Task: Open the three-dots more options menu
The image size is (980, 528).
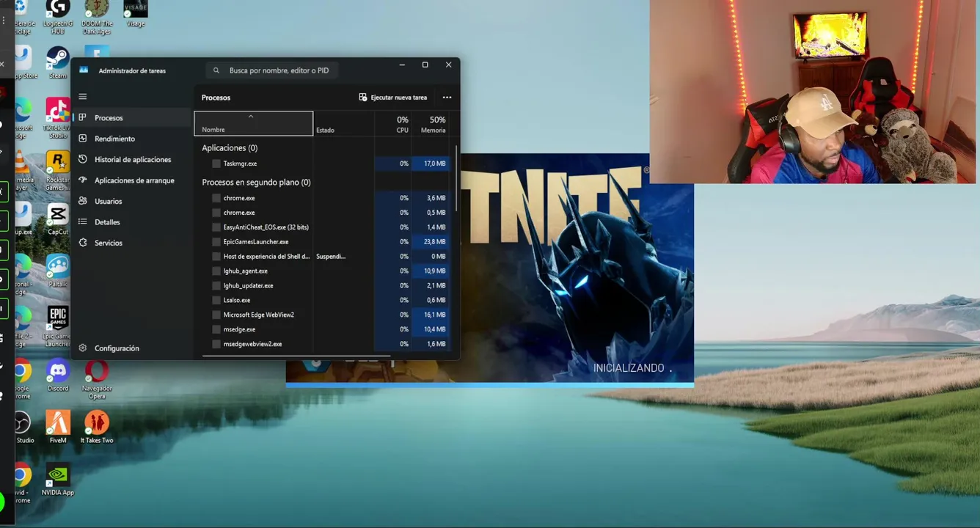Action: (x=447, y=98)
